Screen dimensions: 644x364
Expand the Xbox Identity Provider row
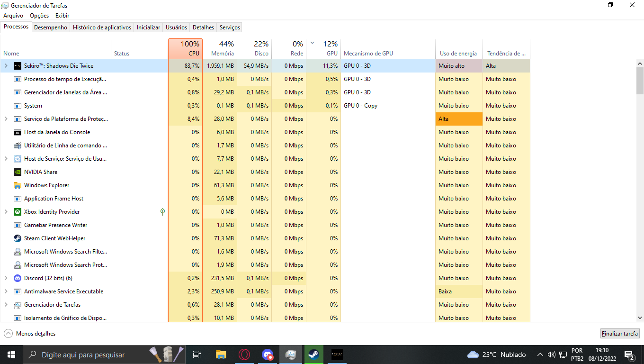pos(6,212)
